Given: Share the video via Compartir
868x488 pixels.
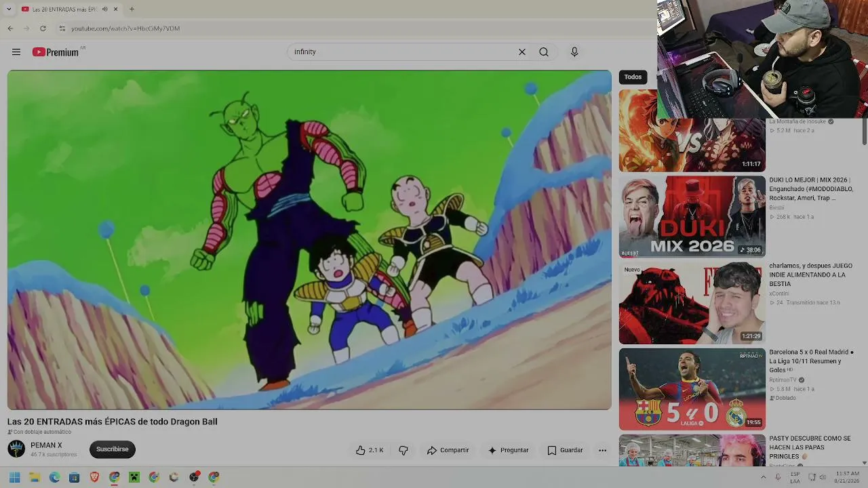Looking at the screenshot, I should (448, 450).
